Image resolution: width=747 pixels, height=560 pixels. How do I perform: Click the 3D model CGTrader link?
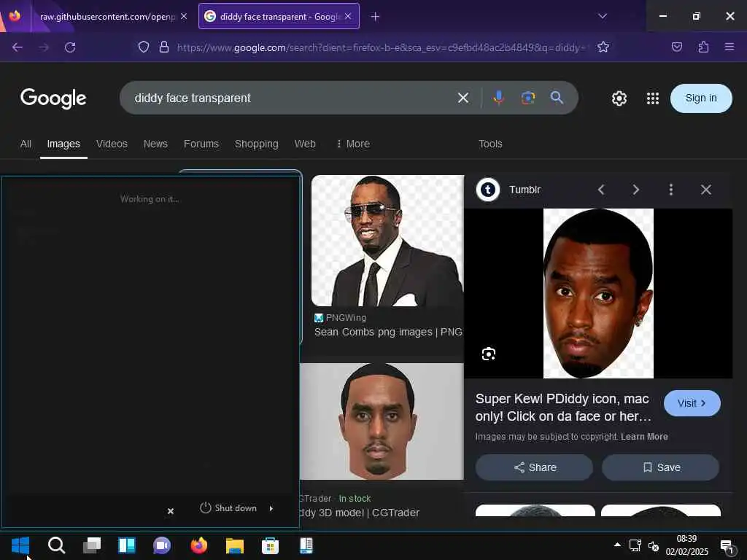pyautogui.click(x=360, y=513)
